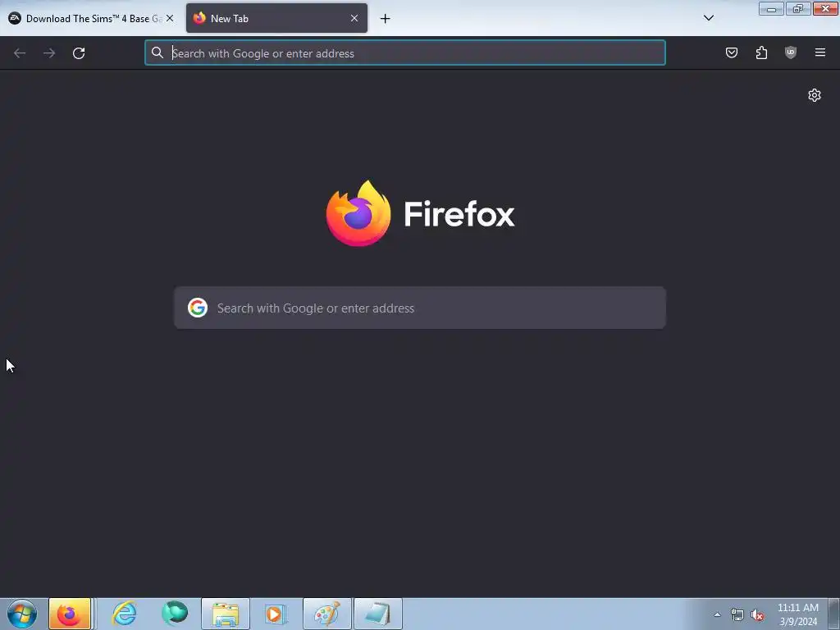The width and height of the screenshot is (840, 630).
Task: Minimize the Firefox window
Action: (x=771, y=9)
